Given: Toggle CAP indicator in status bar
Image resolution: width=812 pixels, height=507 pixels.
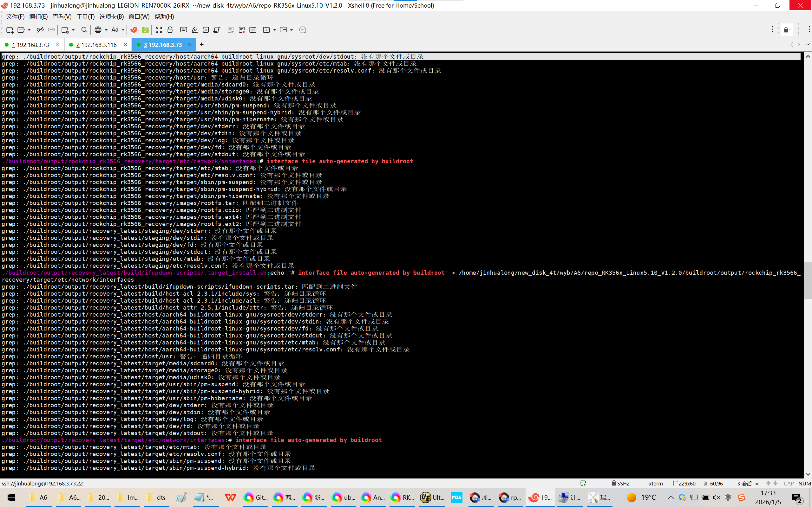Looking at the screenshot, I should (789, 483).
